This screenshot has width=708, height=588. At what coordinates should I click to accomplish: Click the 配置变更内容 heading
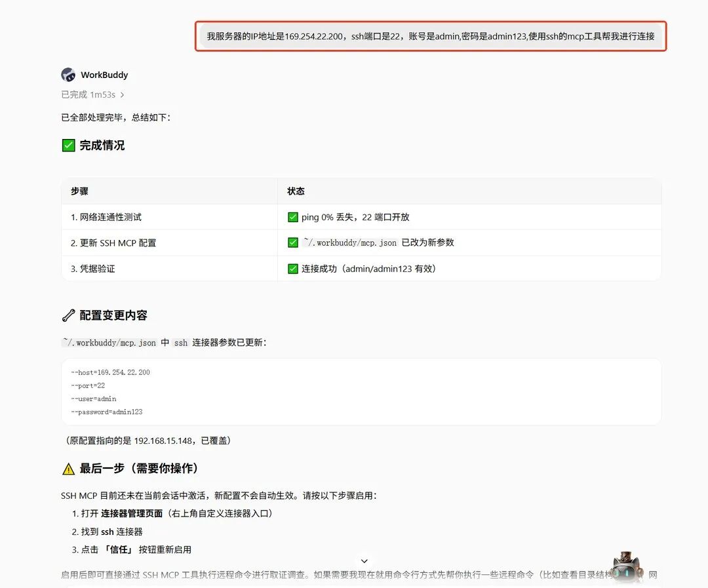(x=113, y=315)
